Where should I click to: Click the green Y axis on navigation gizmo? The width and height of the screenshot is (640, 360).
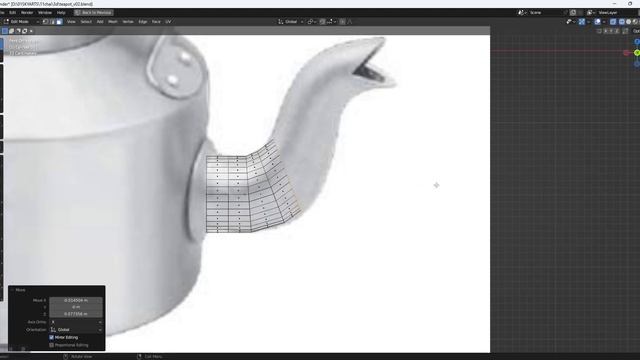pos(637,53)
